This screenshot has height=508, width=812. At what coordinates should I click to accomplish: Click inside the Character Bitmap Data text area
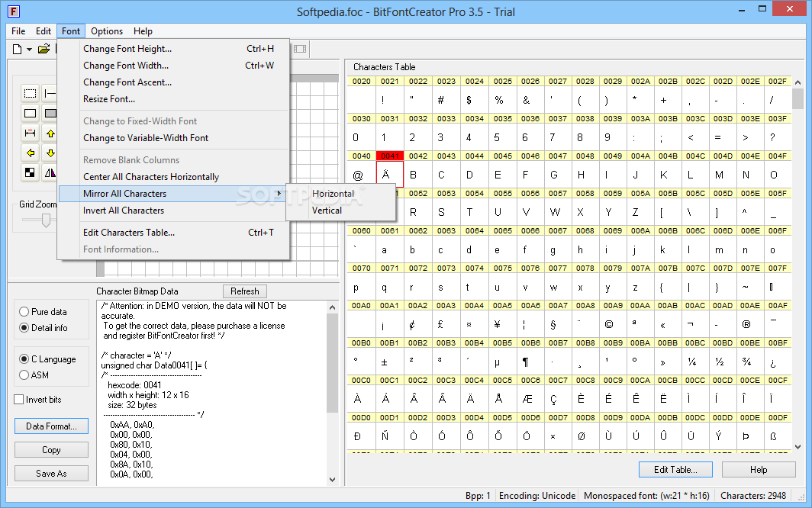click(212, 393)
